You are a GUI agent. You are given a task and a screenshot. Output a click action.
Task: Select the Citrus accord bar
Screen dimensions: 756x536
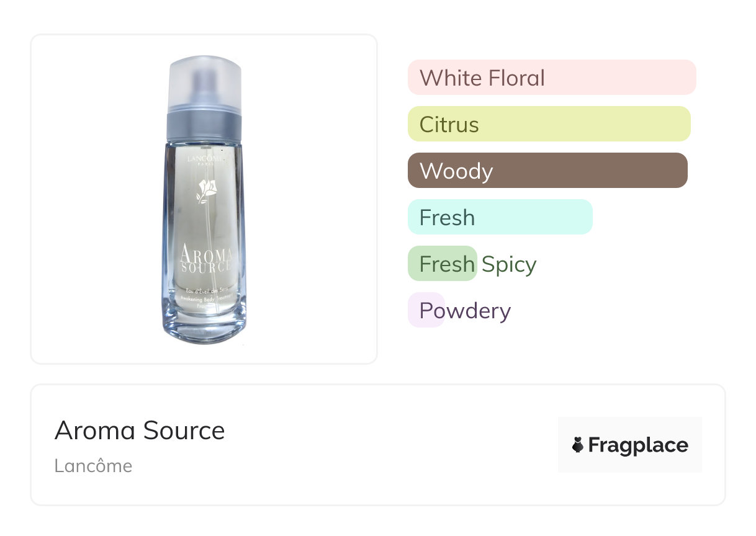click(549, 124)
